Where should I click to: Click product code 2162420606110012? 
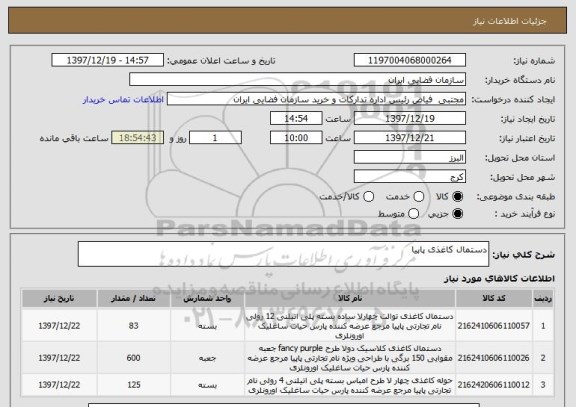tap(494, 385)
